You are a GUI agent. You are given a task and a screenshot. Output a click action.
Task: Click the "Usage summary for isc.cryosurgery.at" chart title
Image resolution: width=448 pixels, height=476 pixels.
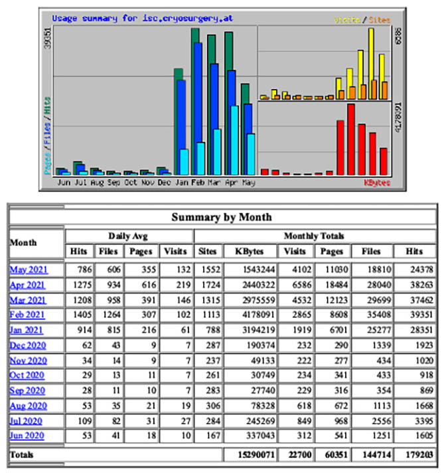(x=143, y=18)
